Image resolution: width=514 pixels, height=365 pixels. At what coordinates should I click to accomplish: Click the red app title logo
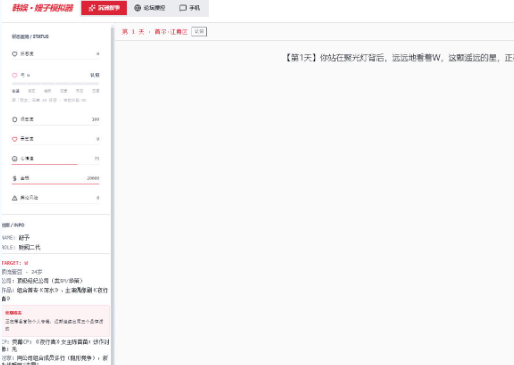[42, 8]
